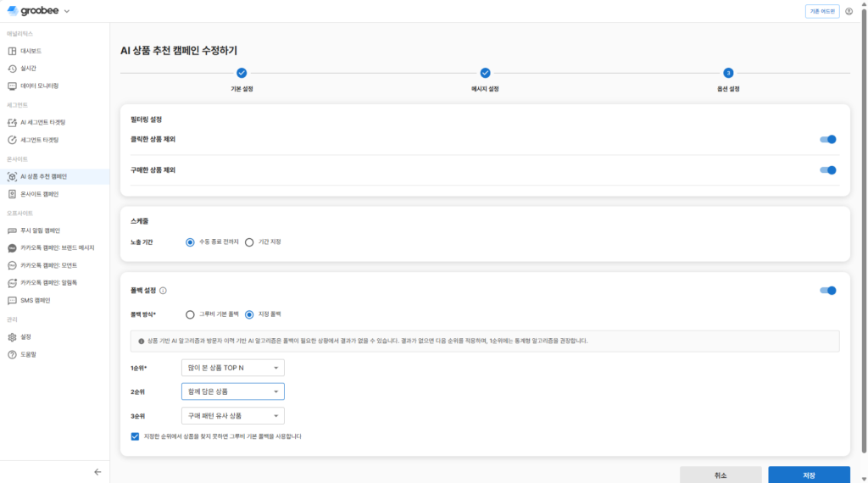Select 수동 종료 전까지 radio option
This screenshot has height=483, width=868.
[x=190, y=242]
